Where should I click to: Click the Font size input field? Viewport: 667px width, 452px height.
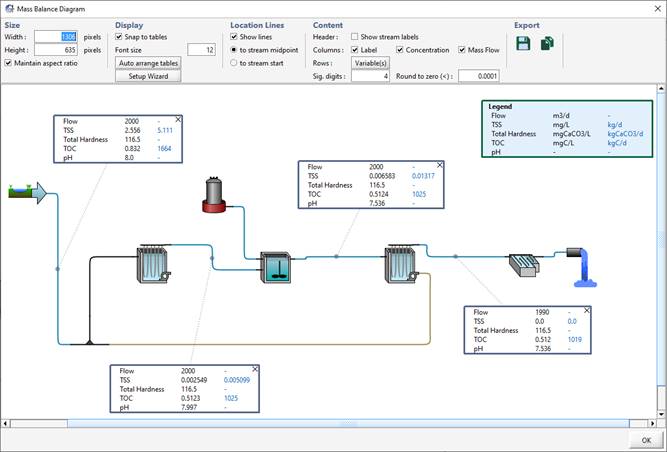pyautogui.click(x=201, y=50)
